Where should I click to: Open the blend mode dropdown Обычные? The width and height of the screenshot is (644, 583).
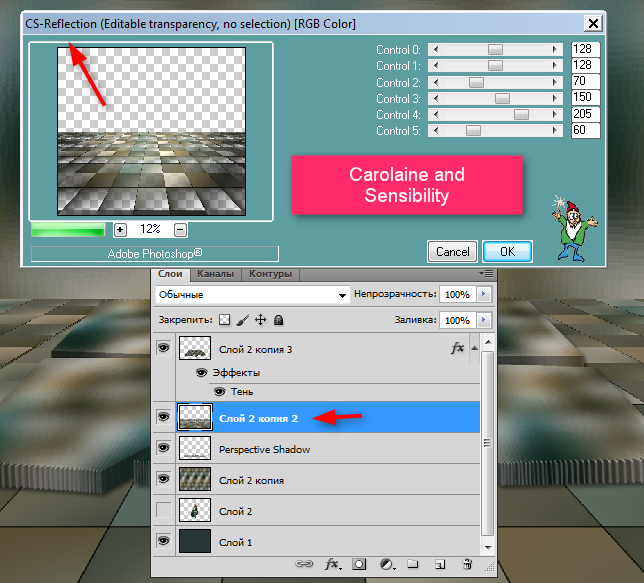(253, 295)
